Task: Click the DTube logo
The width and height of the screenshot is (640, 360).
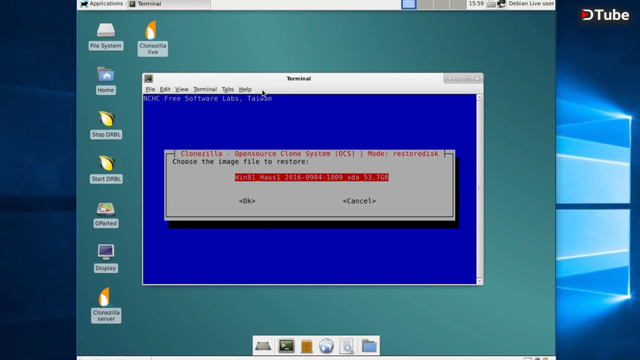Action: [x=606, y=15]
